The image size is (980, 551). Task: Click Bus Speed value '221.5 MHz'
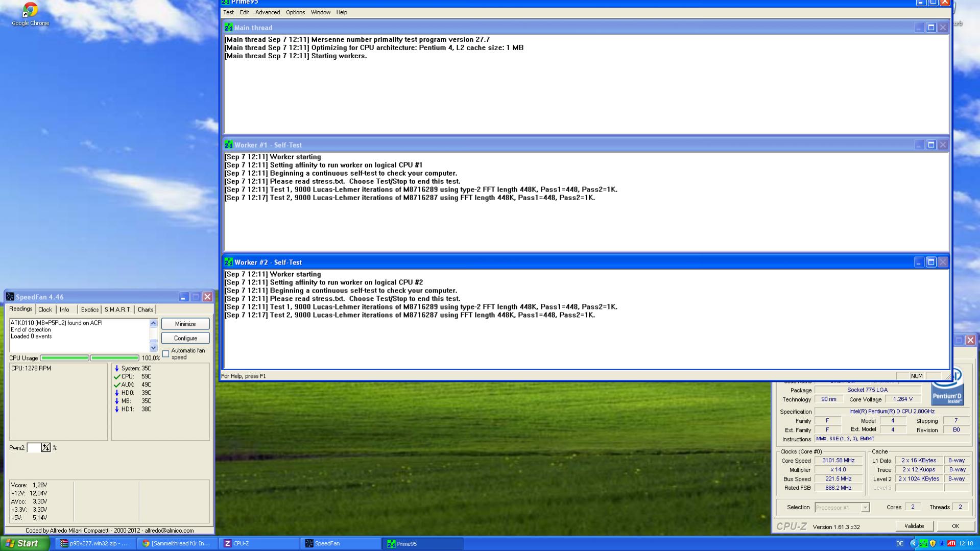click(839, 479)
